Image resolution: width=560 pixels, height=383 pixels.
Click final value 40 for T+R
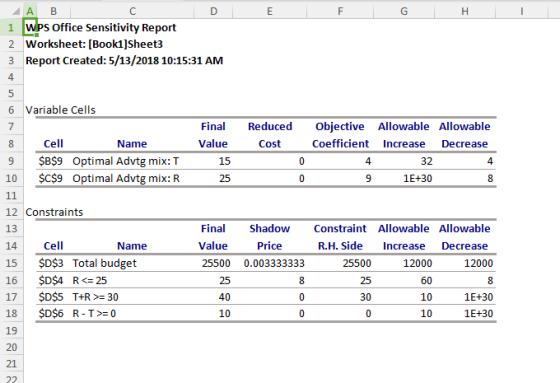225,297
